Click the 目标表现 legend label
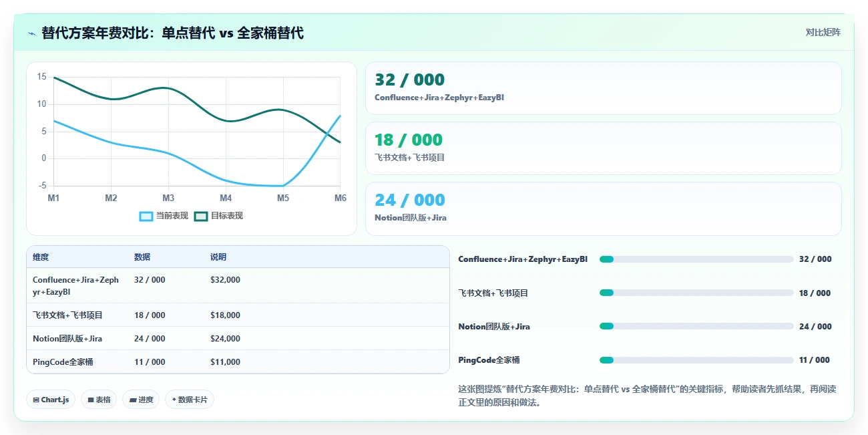This screenshot has width=868, height=435. [227, 216]
